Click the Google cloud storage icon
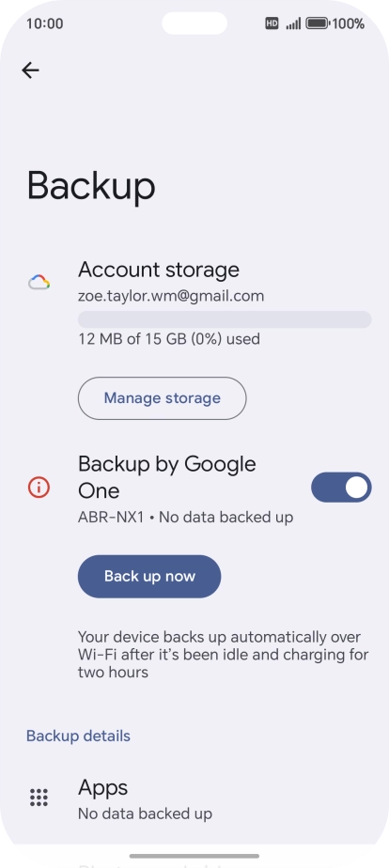 (x=39, y=283)
